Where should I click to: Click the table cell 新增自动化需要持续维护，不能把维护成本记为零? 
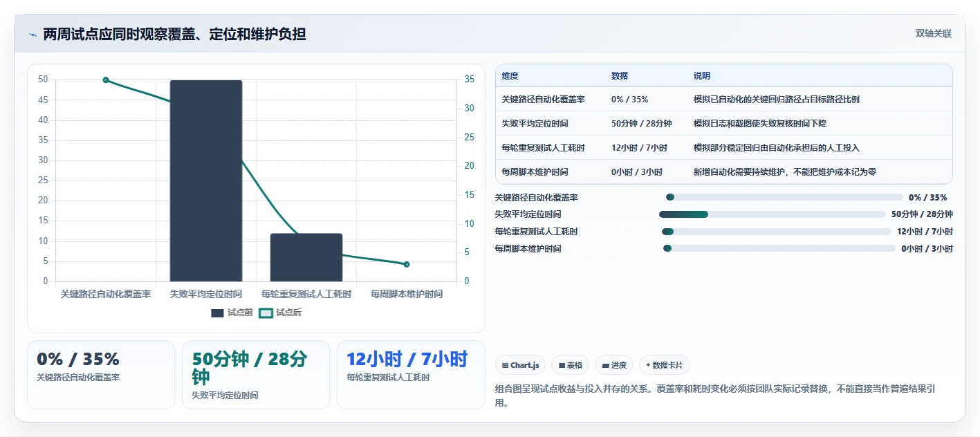click(785, 172)
